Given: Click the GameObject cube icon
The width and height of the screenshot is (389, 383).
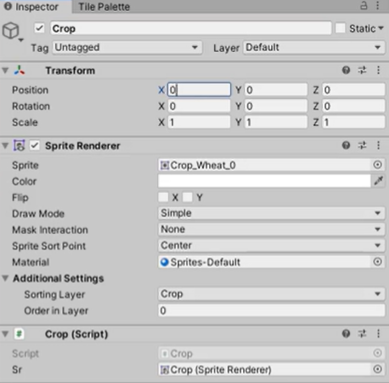Looking at the screenshot, I should (11, 31).
